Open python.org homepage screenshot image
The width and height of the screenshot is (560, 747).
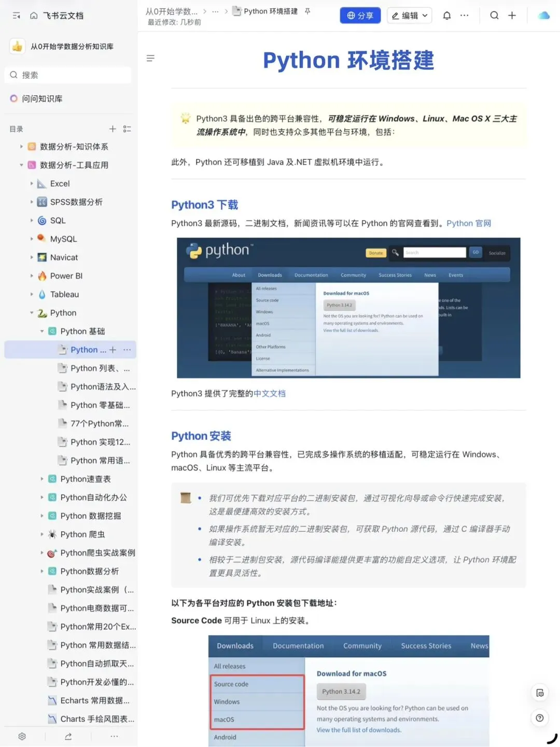[x=348, y=308]
